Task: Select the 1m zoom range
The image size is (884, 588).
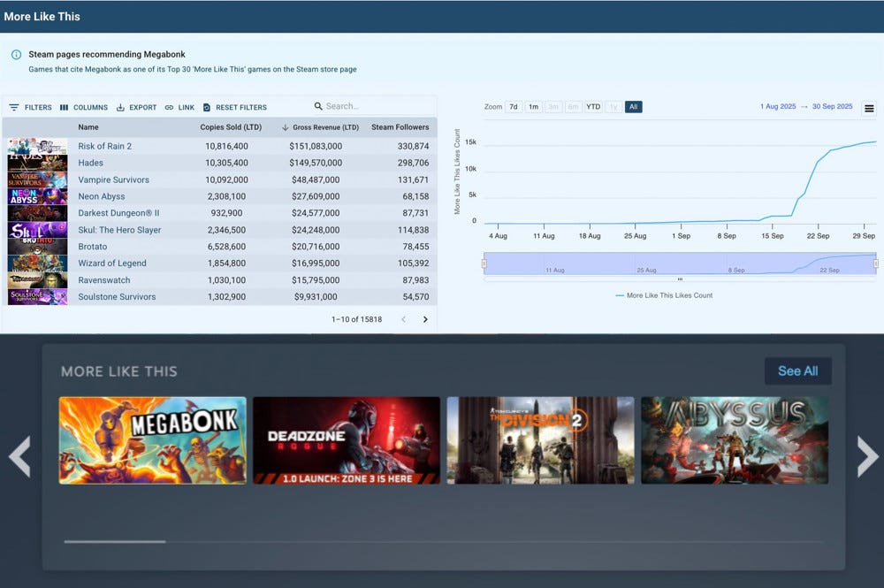Action: (533, 107)
